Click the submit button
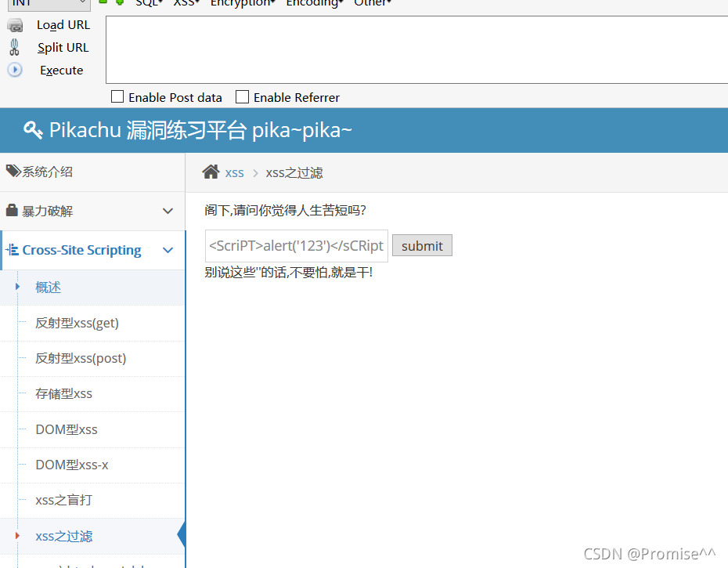This screenshot has height=568, width=728. click(x=422, y=245)
